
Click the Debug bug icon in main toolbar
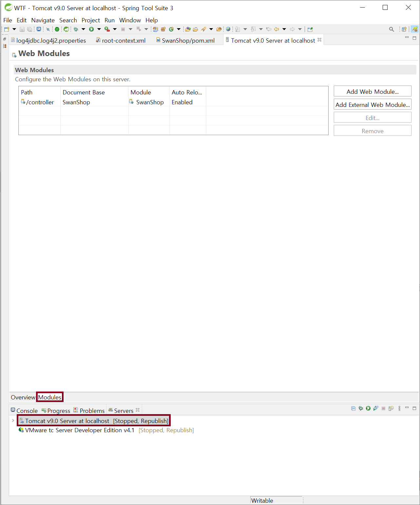click(76, 29)
